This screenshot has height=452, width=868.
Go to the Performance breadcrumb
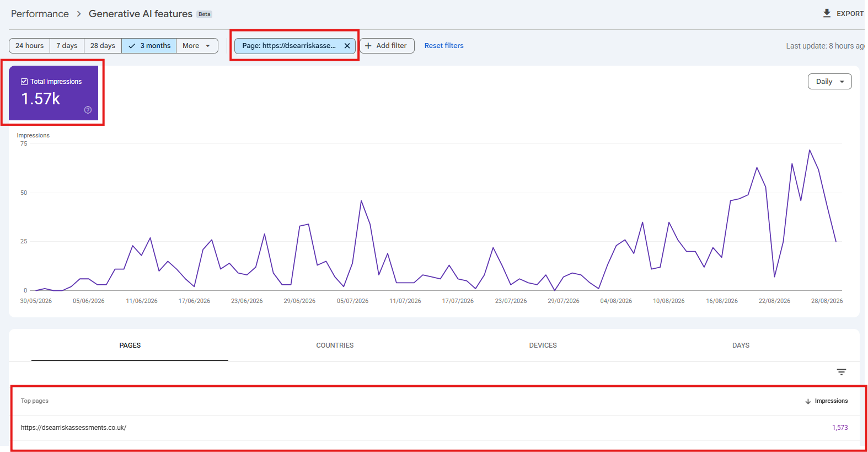click(40, 14)
